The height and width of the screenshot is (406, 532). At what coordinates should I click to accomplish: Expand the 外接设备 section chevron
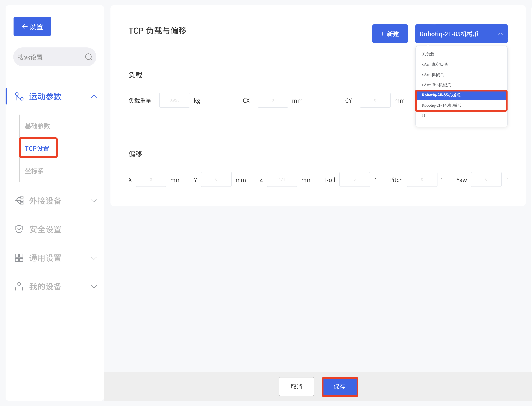click(94, 201)
